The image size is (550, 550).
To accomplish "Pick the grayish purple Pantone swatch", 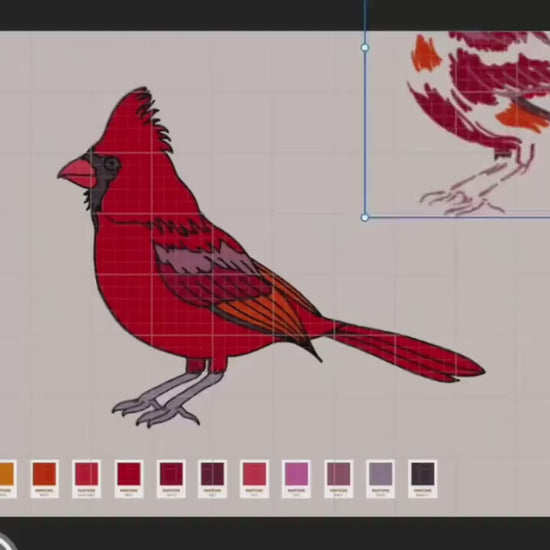I will [x=381, y=479].
